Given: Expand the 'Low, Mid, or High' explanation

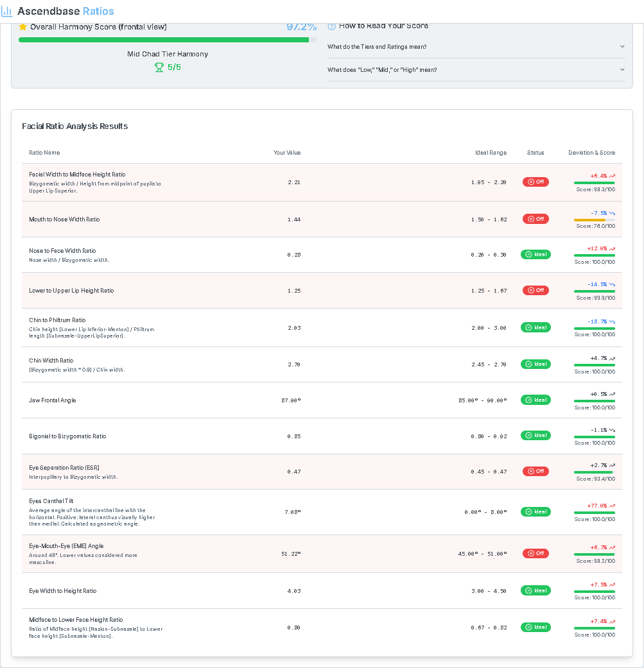Looking at the screenshot, I should click(382, 69).
